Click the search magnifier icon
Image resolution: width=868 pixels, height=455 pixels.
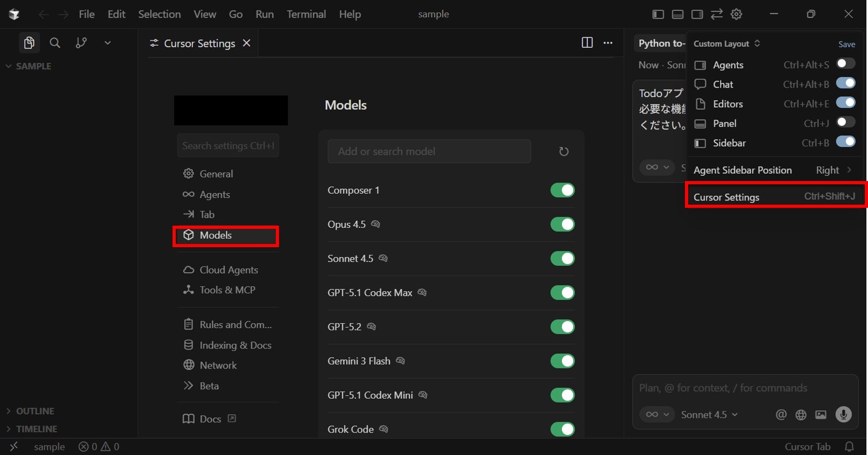pos(55,43)
